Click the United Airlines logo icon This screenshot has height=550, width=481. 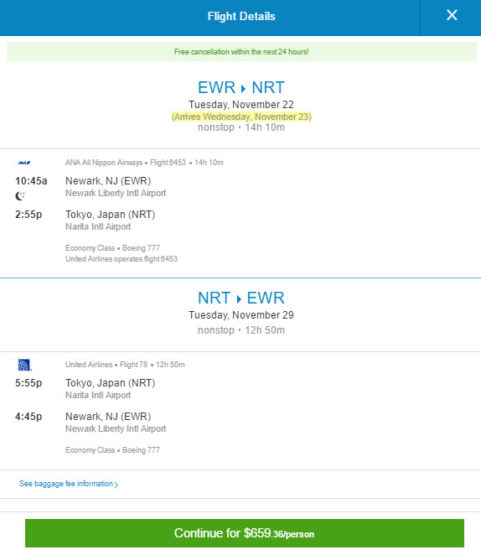click(25, 365)
